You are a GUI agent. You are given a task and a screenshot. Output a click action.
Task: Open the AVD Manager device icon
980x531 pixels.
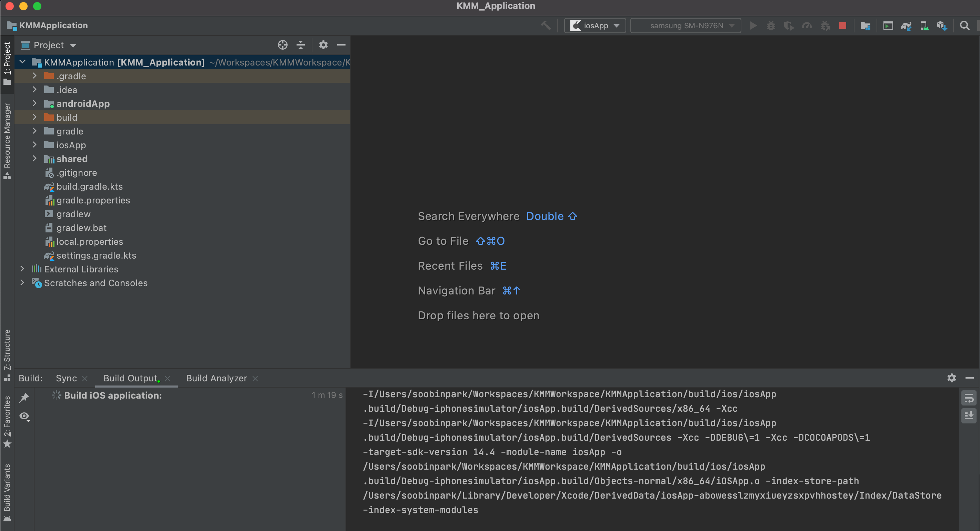[x=924, y=26]
